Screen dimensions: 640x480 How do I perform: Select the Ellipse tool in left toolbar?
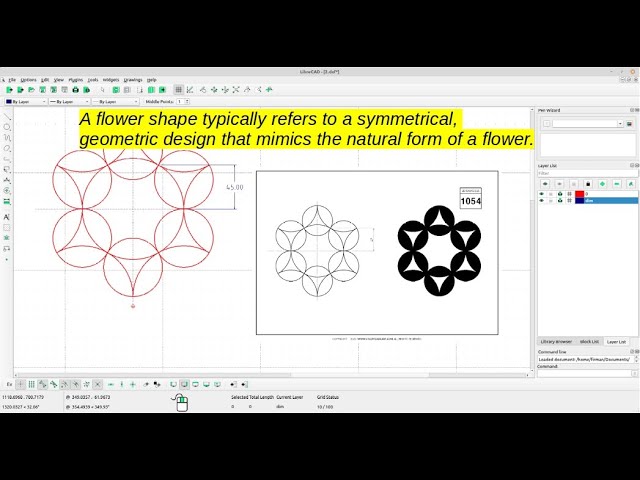click(x=7, y=149)
